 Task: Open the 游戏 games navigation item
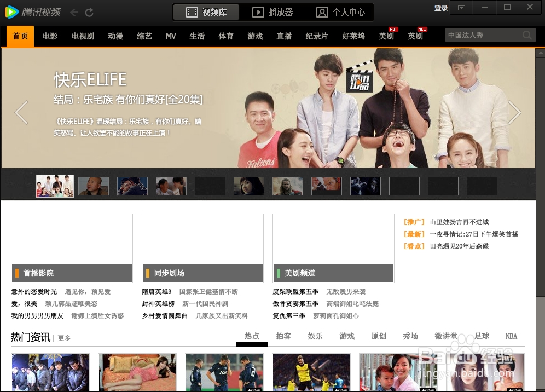pos(255,36)
